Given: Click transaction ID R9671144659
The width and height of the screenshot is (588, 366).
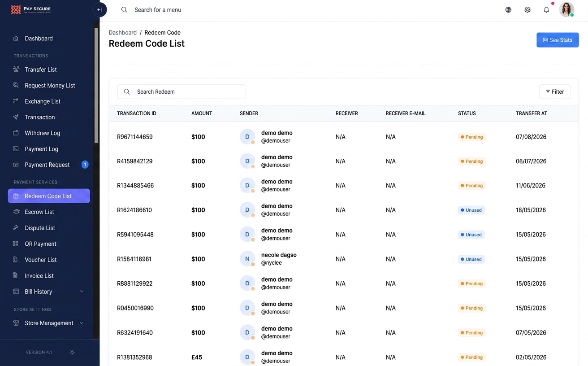Looking at the screenshot, I should tap(135, 137).
